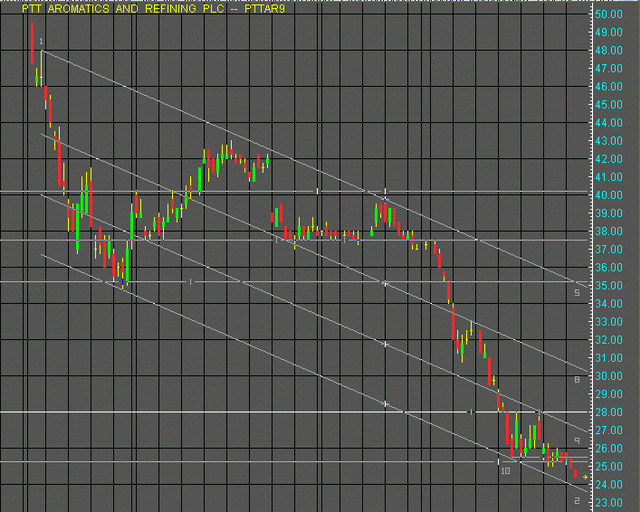Click the yellow last-price arrow marker
This screenshot has width=640, height=512.
point(585,477)
